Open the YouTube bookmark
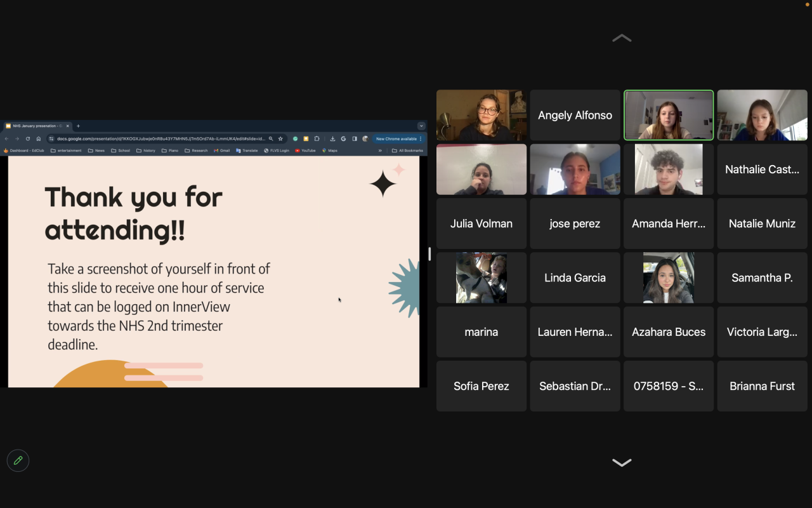The width and height of the screenshot is (812, 508). 305,150
